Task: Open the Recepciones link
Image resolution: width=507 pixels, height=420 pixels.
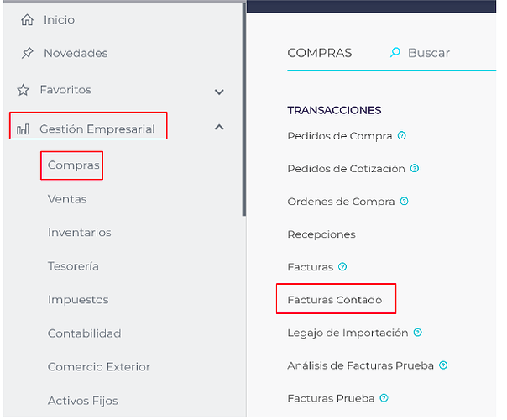Action: [x=321, y=234]
